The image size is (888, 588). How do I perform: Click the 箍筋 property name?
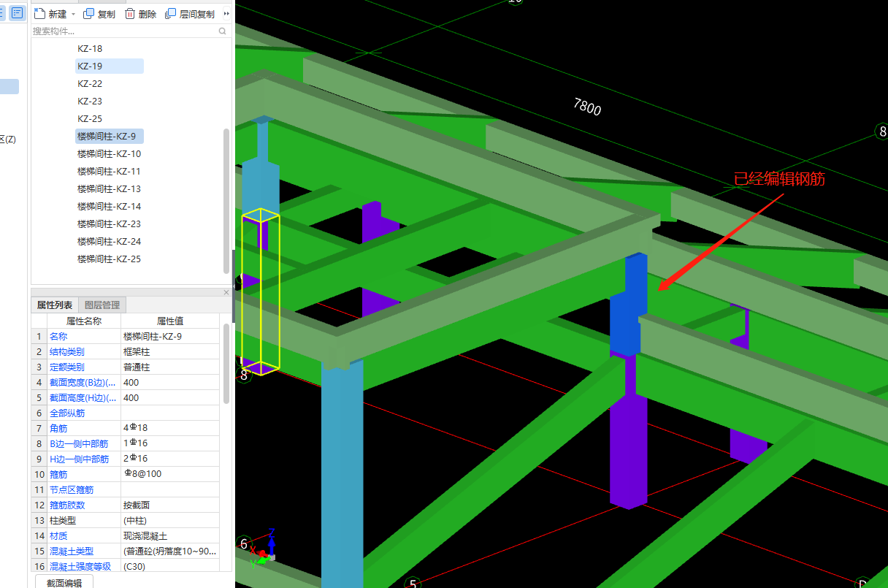tap(58, 475)
